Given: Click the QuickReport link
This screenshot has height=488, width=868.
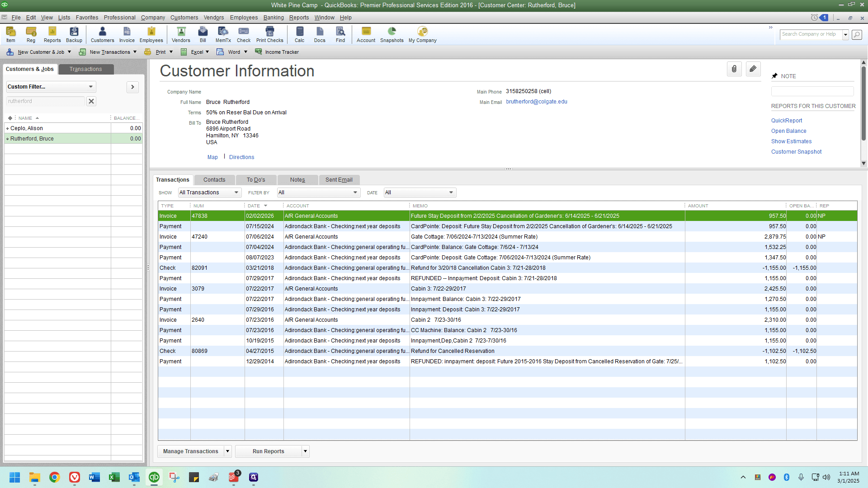Looking at the screenshot, I should click(x=787, y=121).
